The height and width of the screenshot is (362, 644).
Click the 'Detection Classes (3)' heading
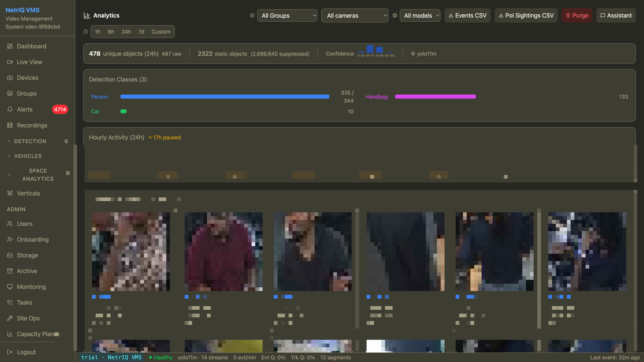(118, 80)
